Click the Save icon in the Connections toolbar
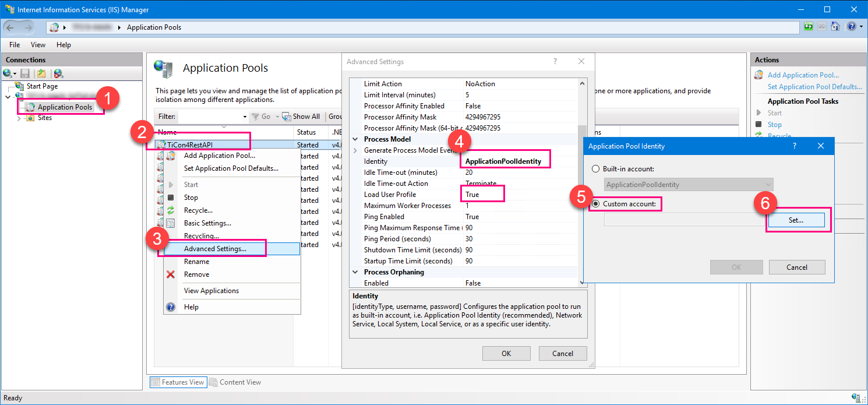Image resolution: width=868 pixels, height=405 pixels. [25, 73]
